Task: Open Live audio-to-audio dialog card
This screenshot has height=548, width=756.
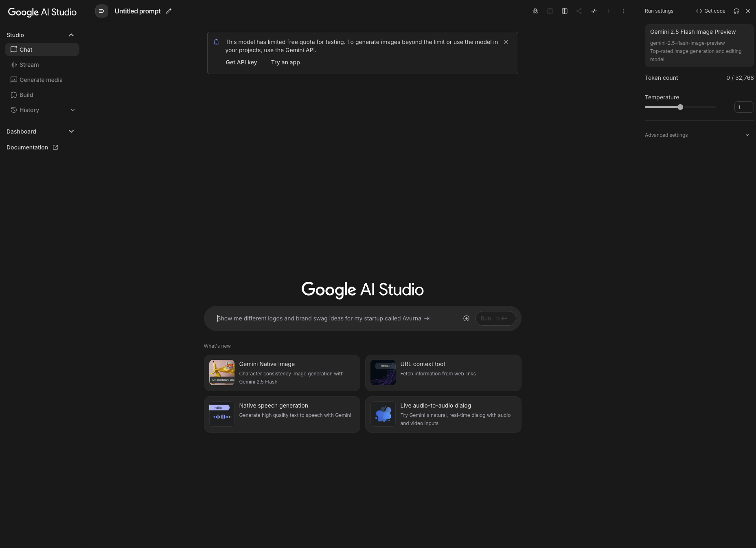Action: click(443, 414)
